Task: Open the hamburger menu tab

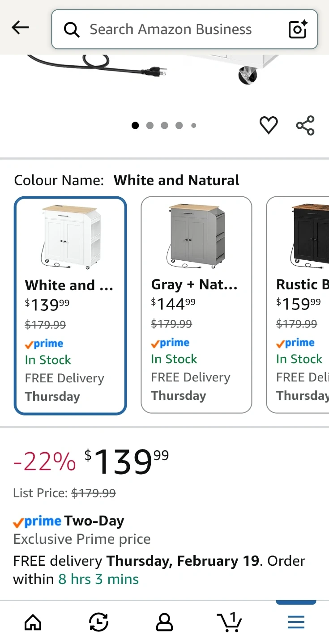Action: point(296,622)
